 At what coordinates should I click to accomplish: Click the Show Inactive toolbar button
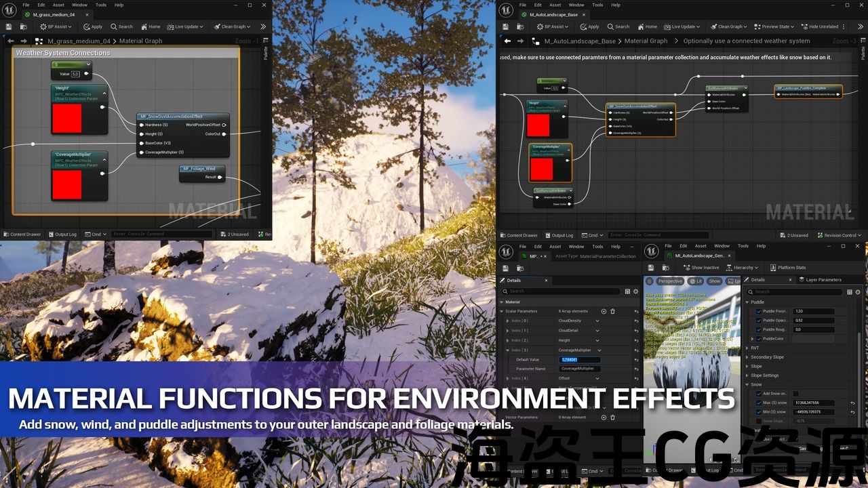(x=701, y=268)
